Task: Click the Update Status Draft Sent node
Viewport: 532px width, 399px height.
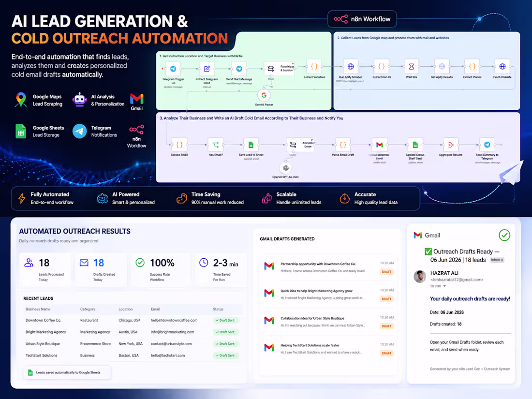Action: click(415, 145)
